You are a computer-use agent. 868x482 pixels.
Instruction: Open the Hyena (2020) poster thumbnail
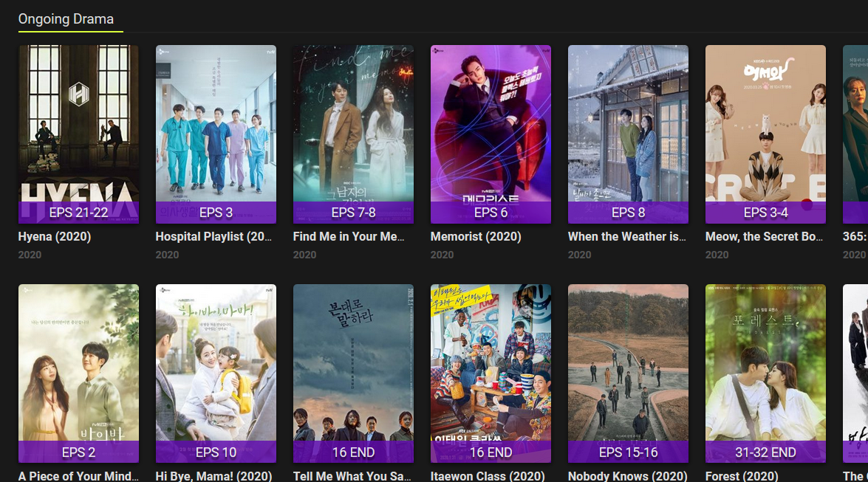[78, 134]
